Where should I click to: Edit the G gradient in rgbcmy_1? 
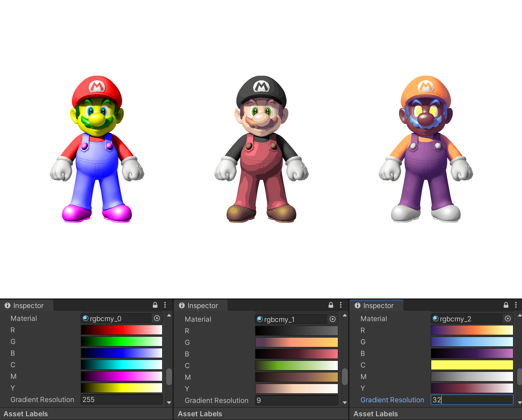297,342
